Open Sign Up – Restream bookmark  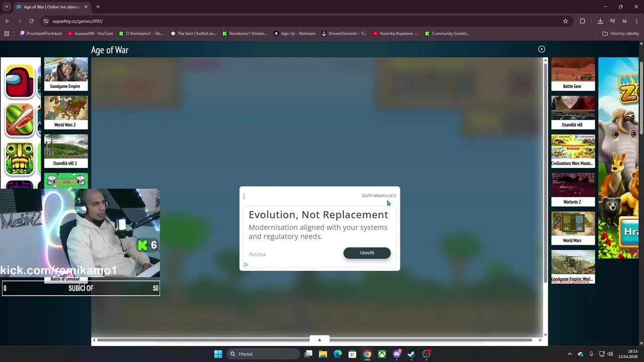(x=295, y=34)
